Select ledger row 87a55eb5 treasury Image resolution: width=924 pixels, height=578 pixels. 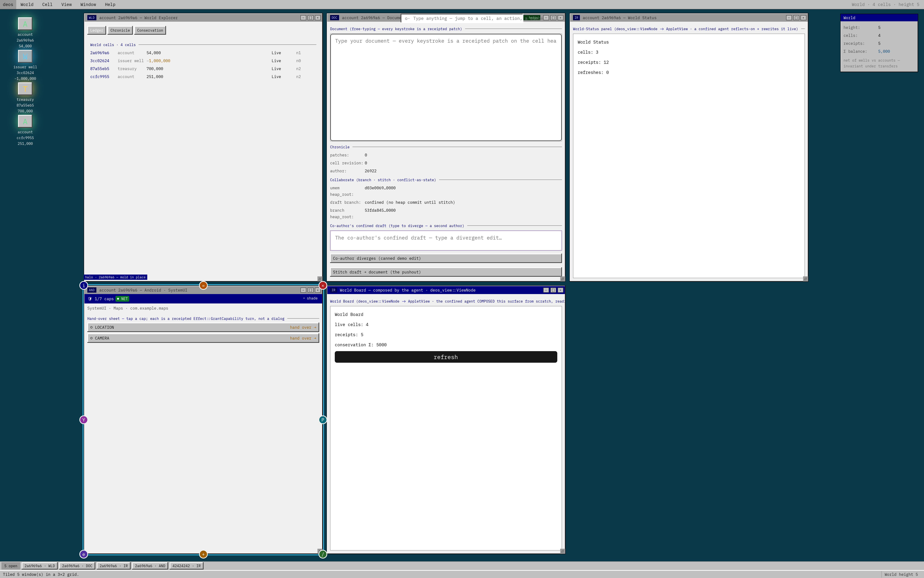[203, 69]
